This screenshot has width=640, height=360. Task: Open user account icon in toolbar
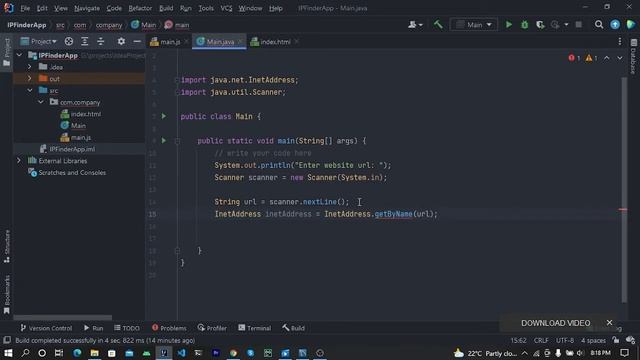click(414, 25)
